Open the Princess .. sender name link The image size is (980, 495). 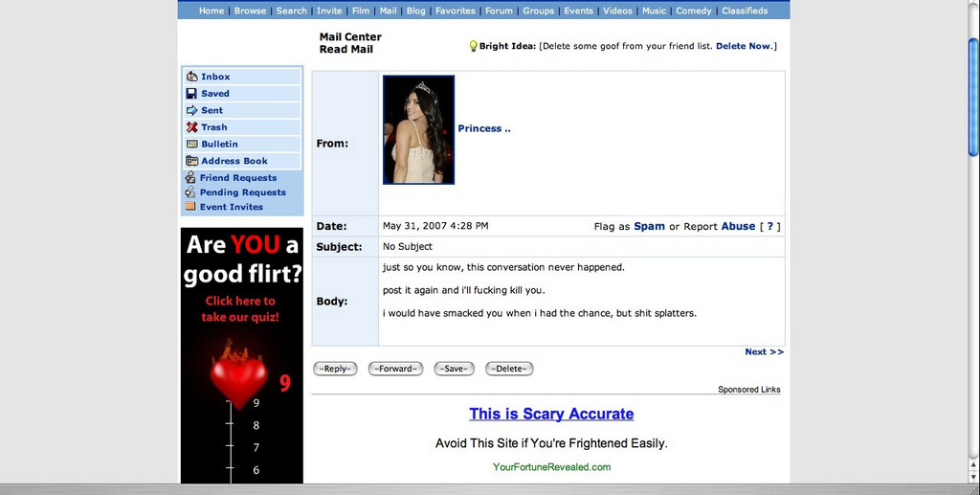tap(483, 128)
